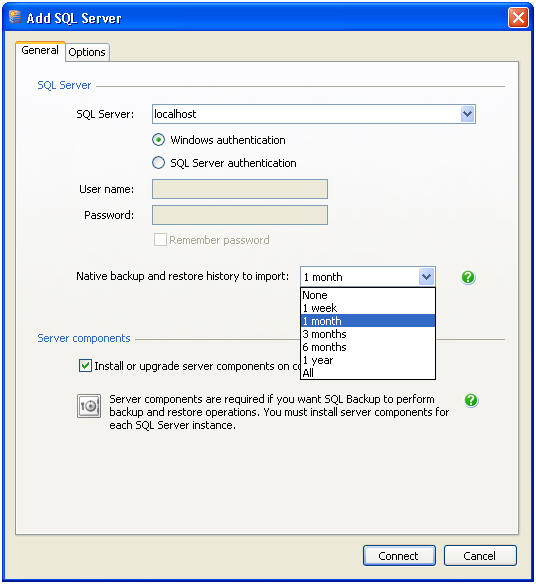
Task: Select Windows authentication radio button
Action: 158,140
